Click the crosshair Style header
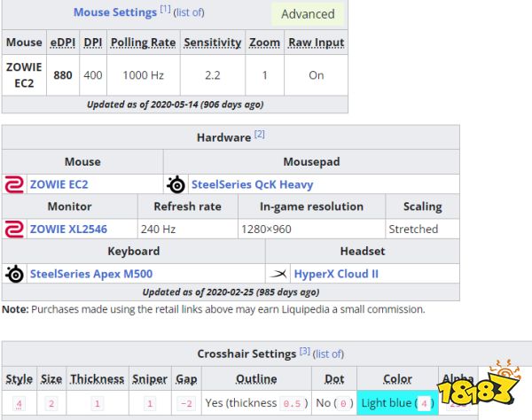 [x=19, y=378]
